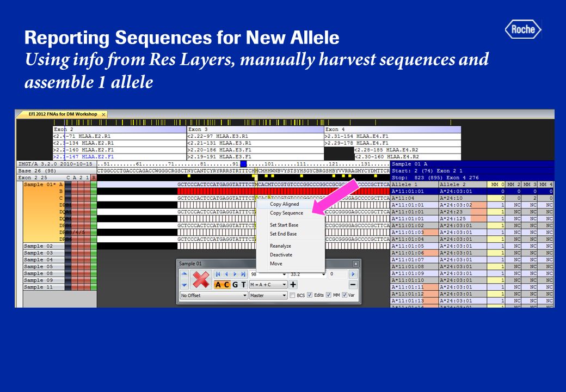Open the M = A + C dropdown
The width and height of the screenshot is (566, 392).
pyautogui.click(x=268, y=284)
